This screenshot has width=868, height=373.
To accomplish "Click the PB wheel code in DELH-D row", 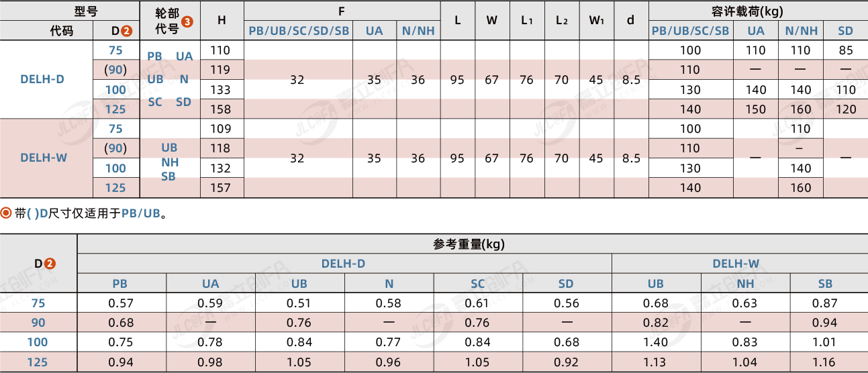I will [x=154, y=57].
